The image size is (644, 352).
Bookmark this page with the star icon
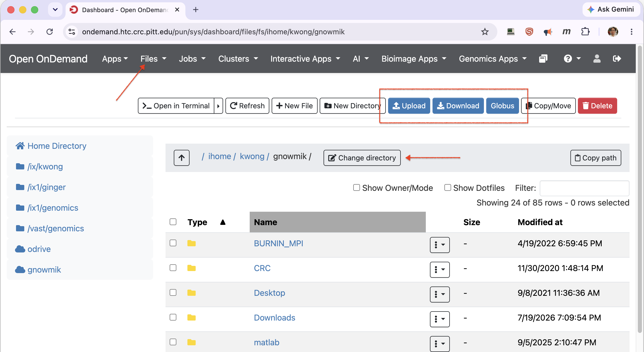pyautogui.click(x=485, y=32)
